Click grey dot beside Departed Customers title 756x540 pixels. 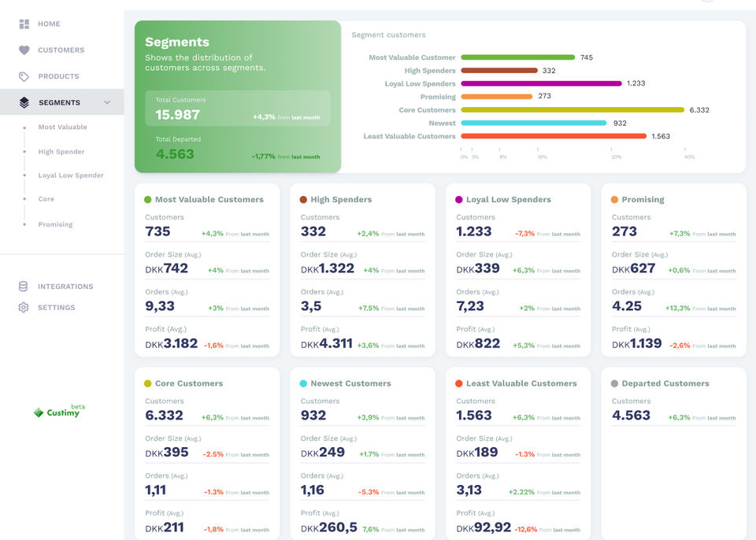pyautogui.click(x=614, y=383)
